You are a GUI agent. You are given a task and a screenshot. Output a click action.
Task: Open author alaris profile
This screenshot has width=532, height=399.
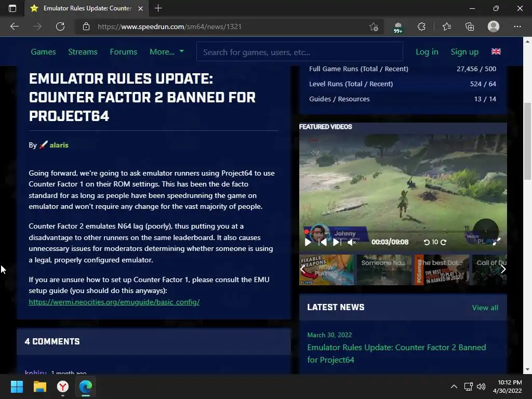click(59, 145)
